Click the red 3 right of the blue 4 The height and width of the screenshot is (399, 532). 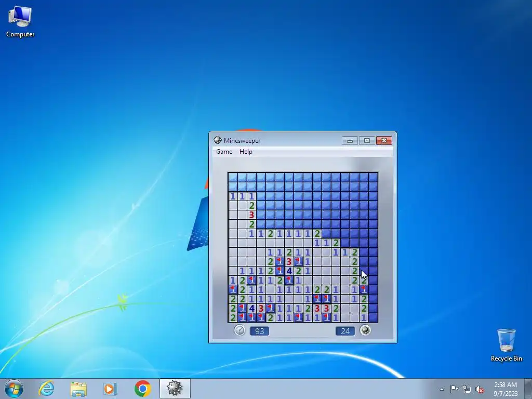(x=261, y=308)
